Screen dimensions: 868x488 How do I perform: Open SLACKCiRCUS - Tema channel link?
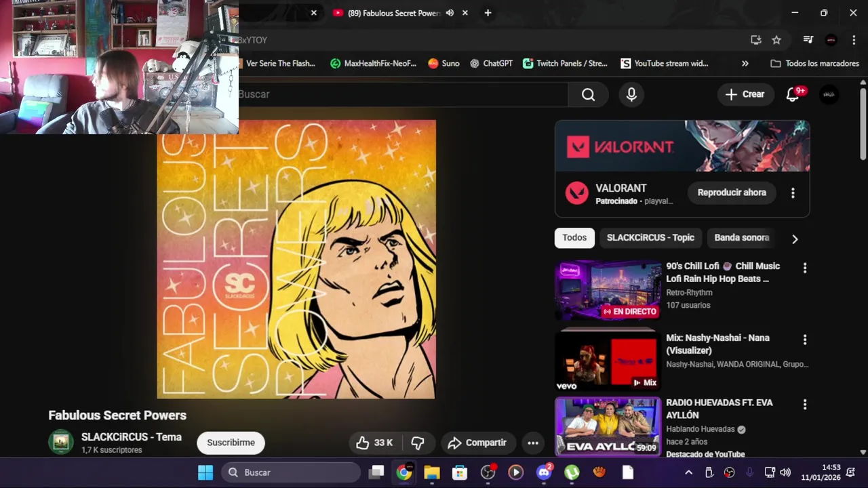click(132, 437)
